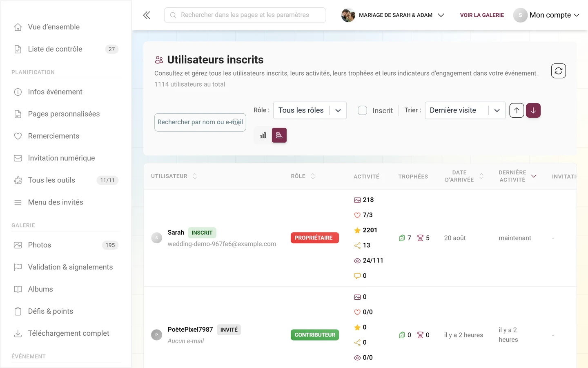
Task: Click Sarah's challenges icon showing 7
Action: [x=402, y=238]
